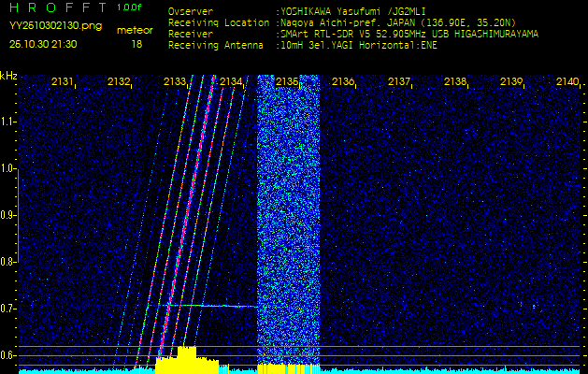Click the 2135 time marker
The width and height of the screenshot is (588, 374).
(287, 82)
